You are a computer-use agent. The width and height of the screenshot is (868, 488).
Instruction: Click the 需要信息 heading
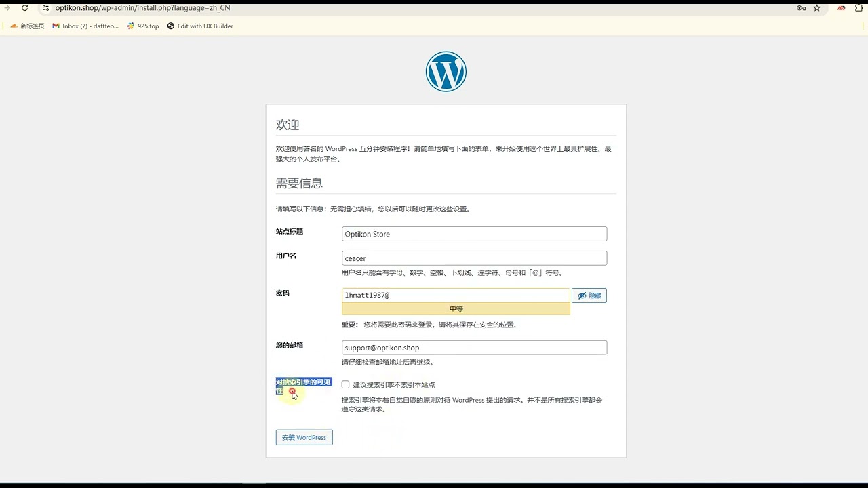(x=299, y=183)
